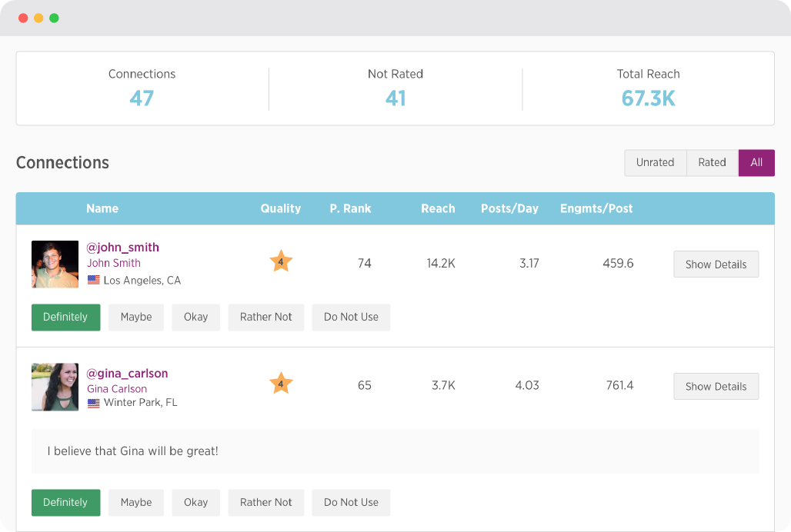Image resolution: width=791 pixels, height=532 pixels.
Task: Click John Smith's quality star rating icon
Action: pyautogui.click(x=281, y=261)
